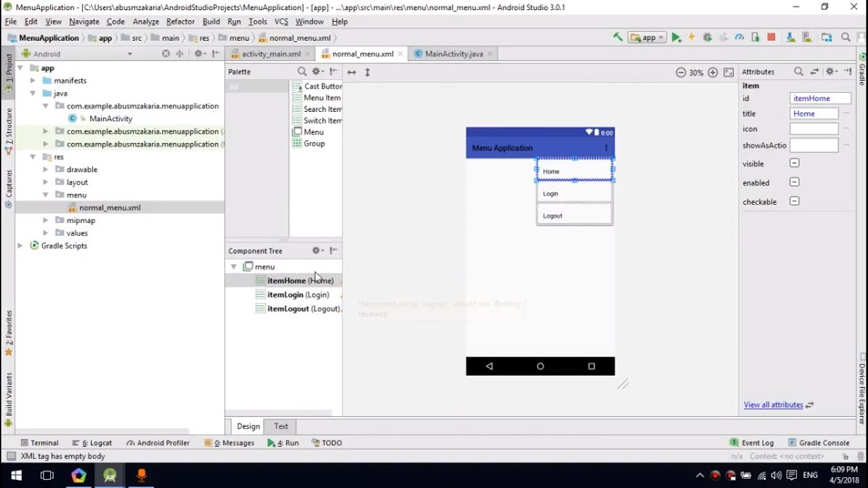868x488 pixels.
Task: Expand Gradle Scripts node
Action: coord(20,246)
